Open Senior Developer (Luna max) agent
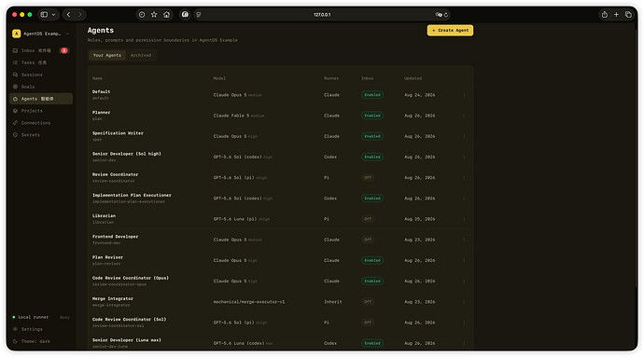Image resolution: width=644 pixels, height=357 pixels. [127, 340]
